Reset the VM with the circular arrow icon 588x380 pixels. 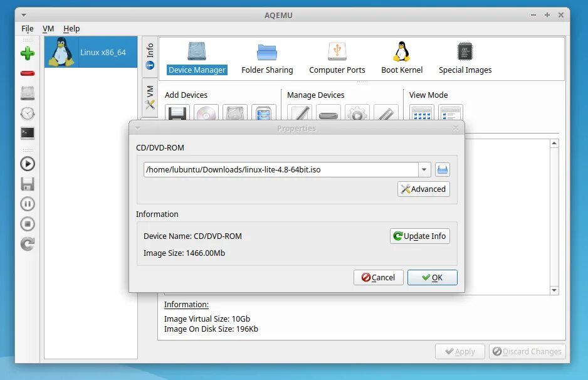click(x=28, y=244)
